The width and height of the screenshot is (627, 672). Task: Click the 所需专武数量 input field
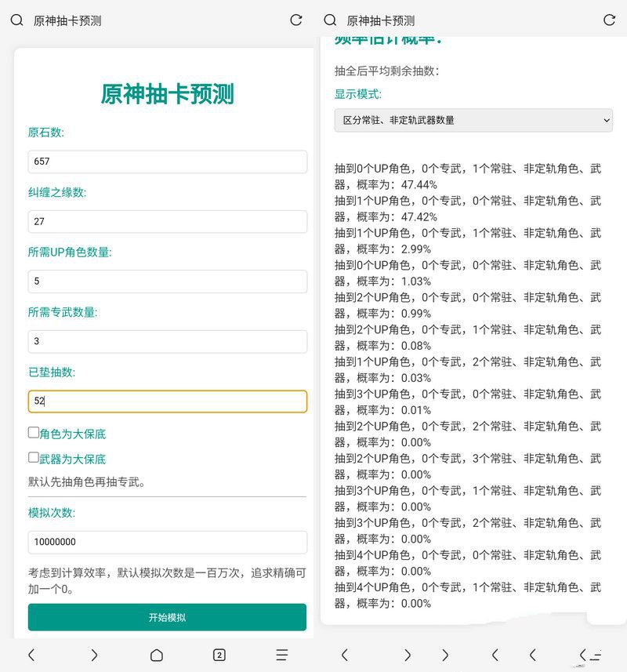pos(167,341)
